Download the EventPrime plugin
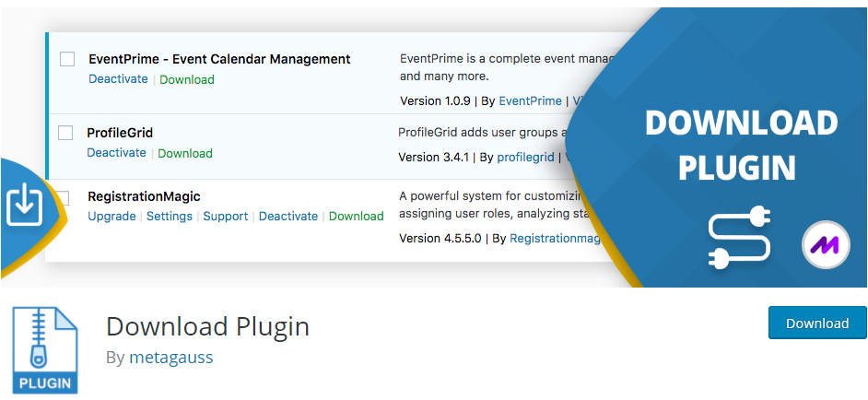868x400 pixels. [x=187, y=79]
